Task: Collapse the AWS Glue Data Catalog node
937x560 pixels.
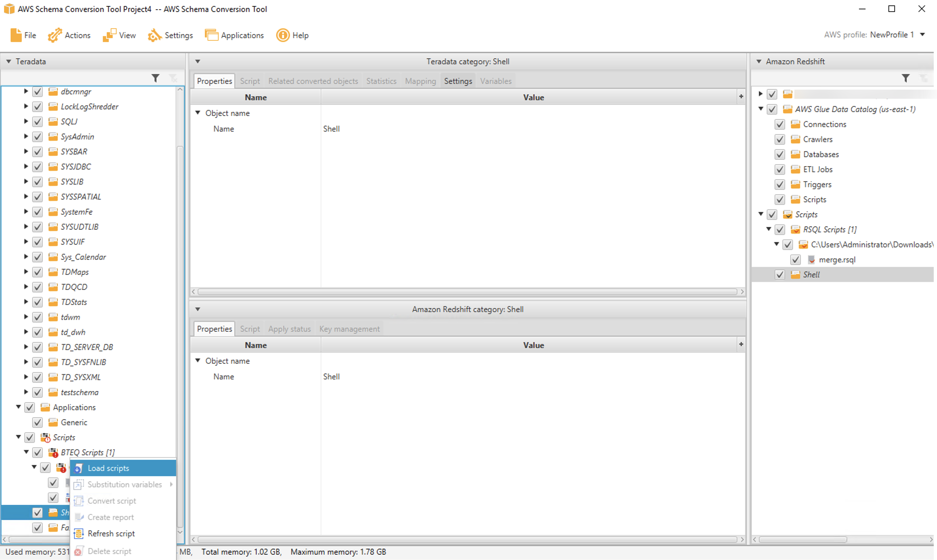Action: point(760,109)
